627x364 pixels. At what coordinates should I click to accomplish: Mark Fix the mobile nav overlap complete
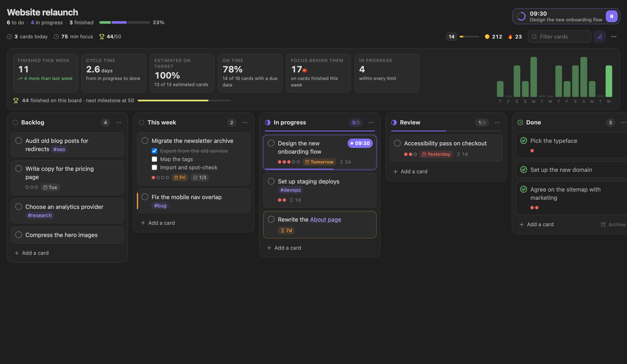click(145, 197)
